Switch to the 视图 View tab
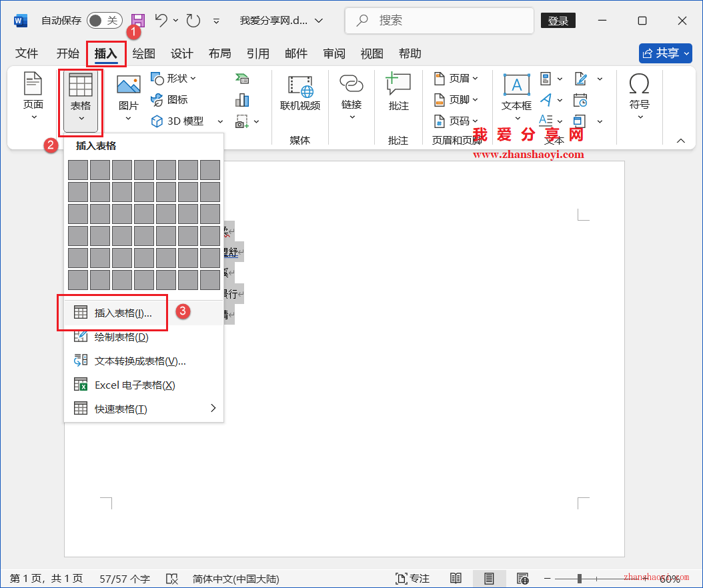 tap(372, 53)
